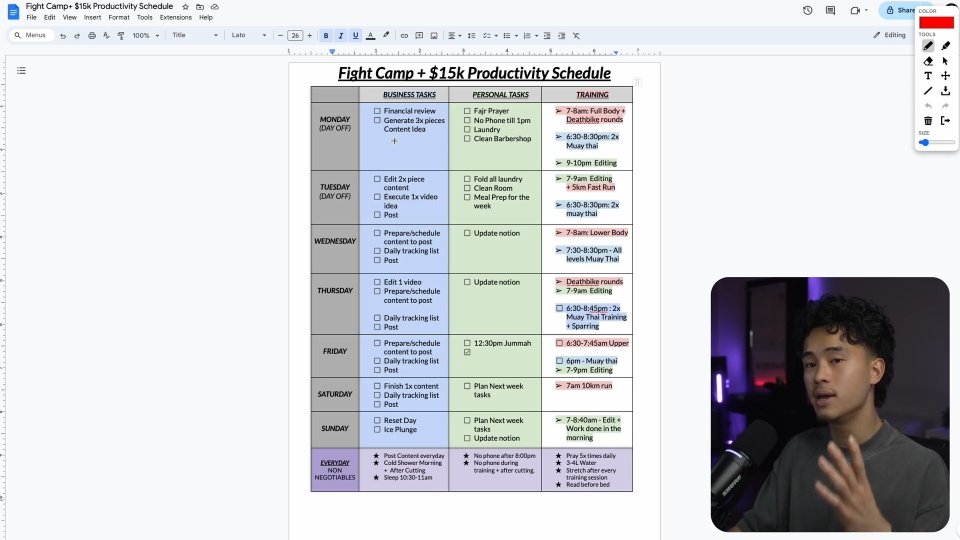Open the zoom level 100% dropdown
Viewport: 960px width, 540px height.
coord(144,35)
